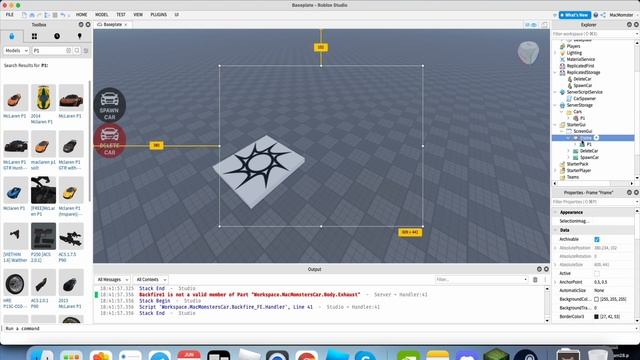This screenshot has height=360, width=640.
Task: Open the Toolbox Inventory grid tab
Action: point(34,36)
